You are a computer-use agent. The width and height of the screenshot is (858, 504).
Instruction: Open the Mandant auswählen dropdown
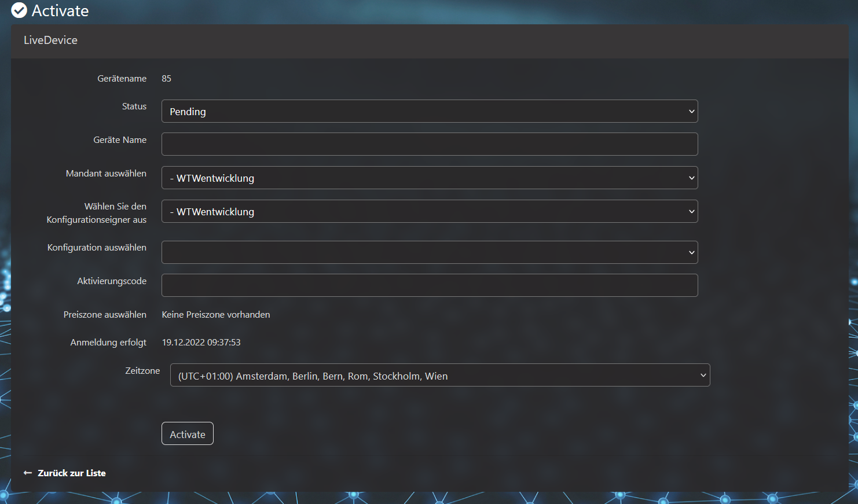[430, 178]
